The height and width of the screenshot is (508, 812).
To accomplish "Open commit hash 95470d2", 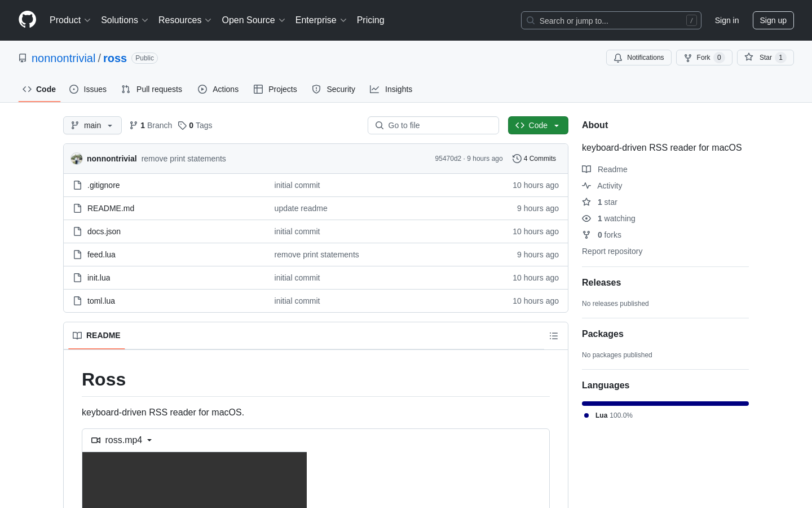I will (448, 159).
